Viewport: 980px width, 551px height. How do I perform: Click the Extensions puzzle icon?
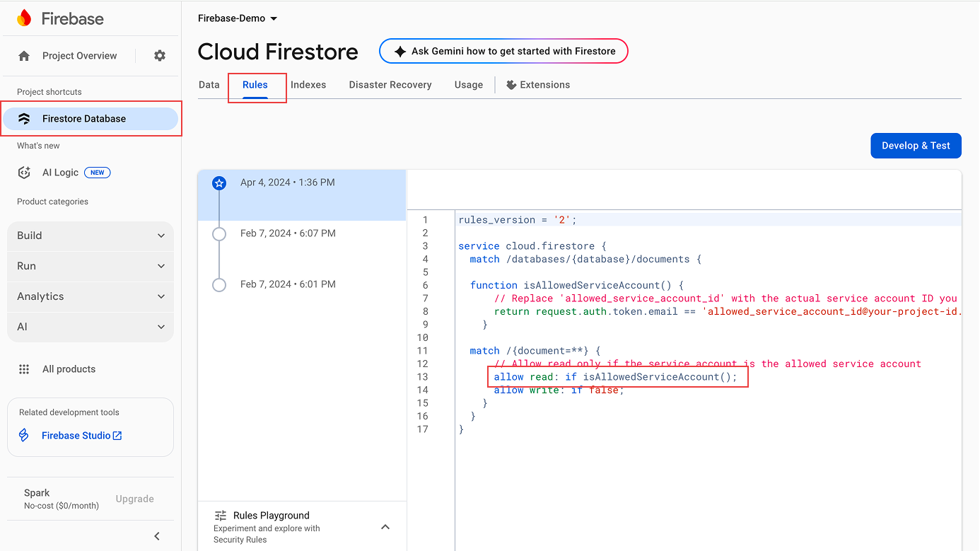click(511, 85)
